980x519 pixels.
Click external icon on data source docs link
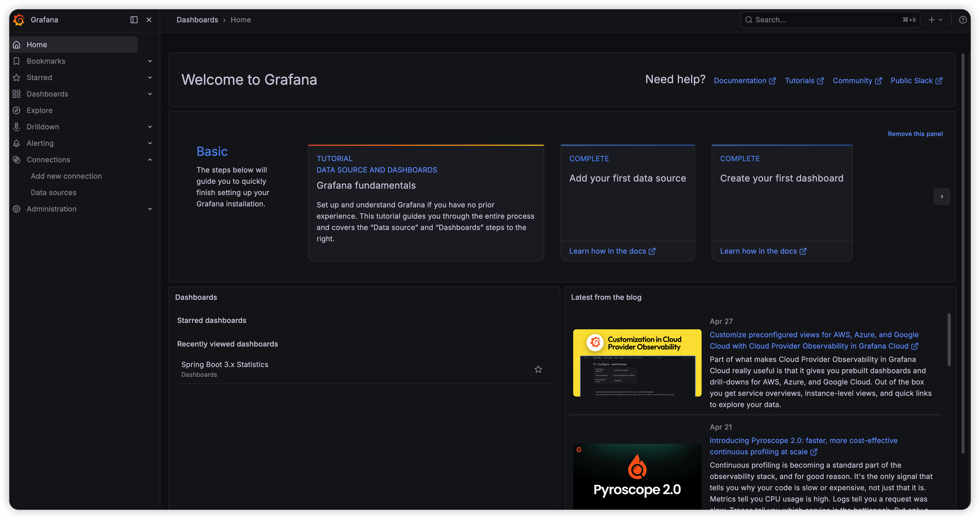652,251
